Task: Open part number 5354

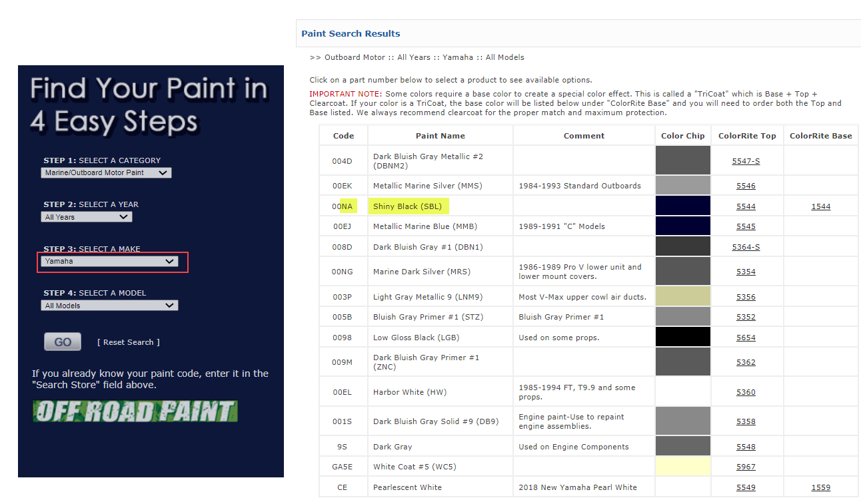Action: pos(746,272)
